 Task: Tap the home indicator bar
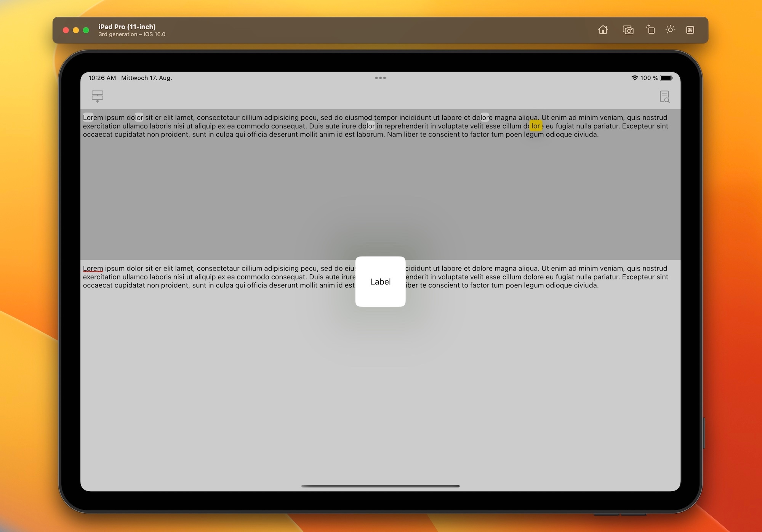point(380,486)
